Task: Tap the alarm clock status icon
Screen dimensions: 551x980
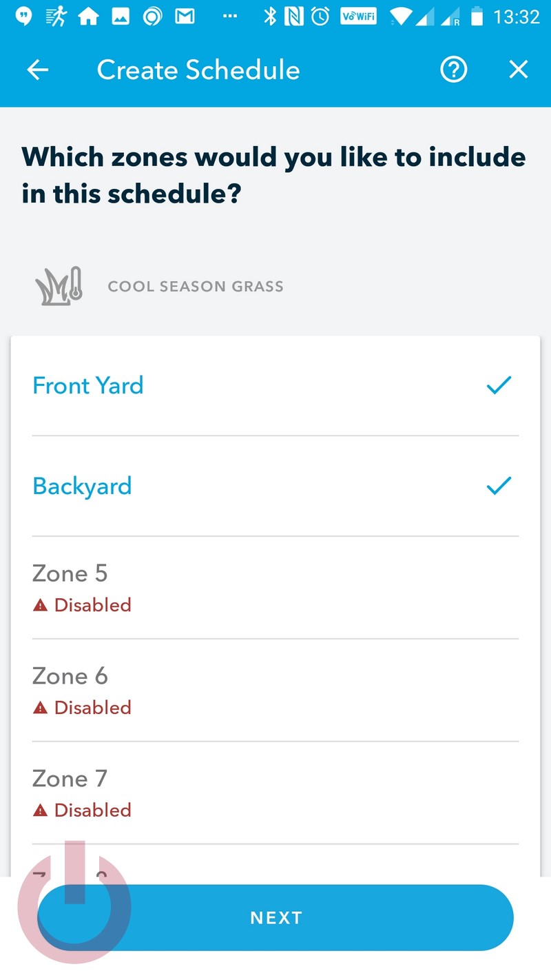Action: 320,17
